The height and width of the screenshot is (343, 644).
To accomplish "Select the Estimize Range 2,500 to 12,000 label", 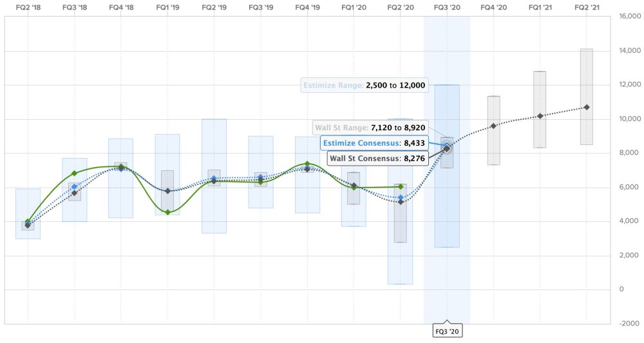I will pos(364,85).
